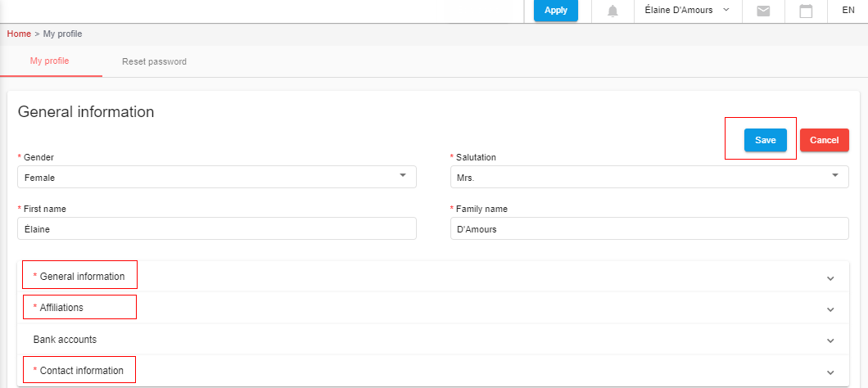868x388 pixels.
Task: Open the Salutation dropdown
Action: (649, 177)
